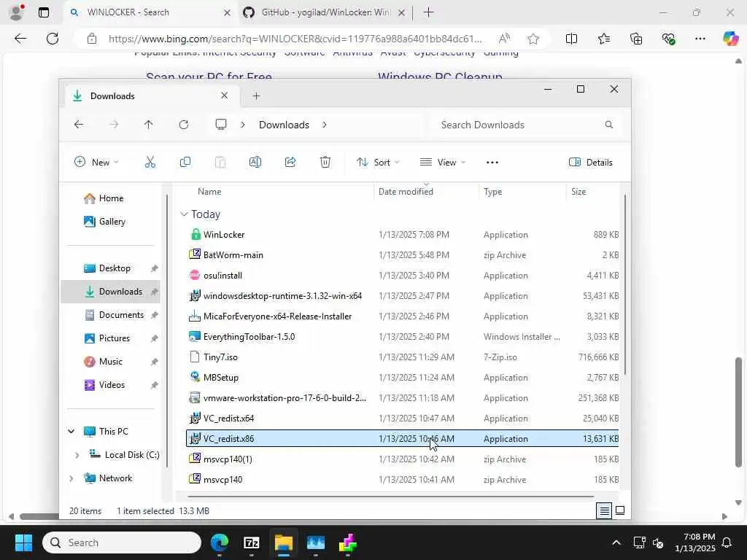The width and height of the screenshot is (747, 560).
Task: Open the View dropdown menu
Action: coord(443,163)
